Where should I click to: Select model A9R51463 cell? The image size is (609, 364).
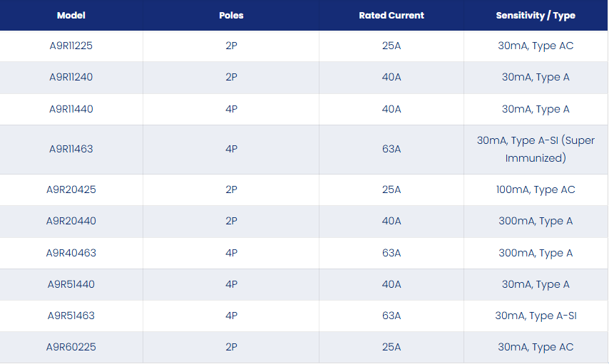coord(71,316)
